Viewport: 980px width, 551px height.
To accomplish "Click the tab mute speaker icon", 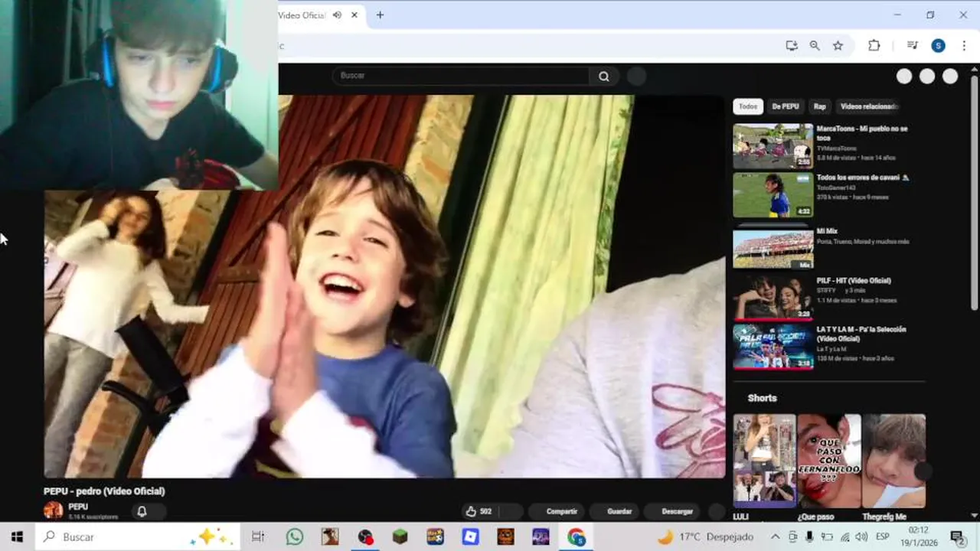I will click(x=337, y=15).
